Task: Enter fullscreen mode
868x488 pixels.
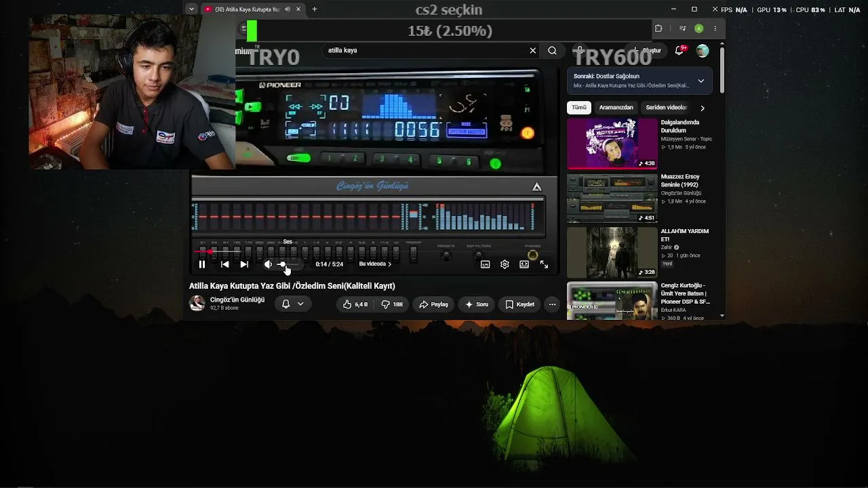Action: tap(544, 264)
